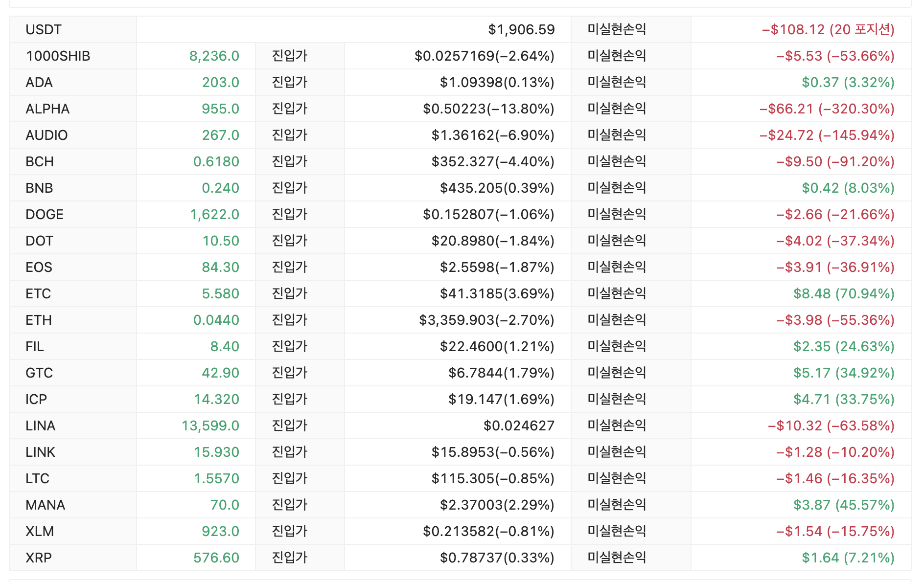The image size is (924, 582).
Task: Click LTC entry price $115.305(−0.85%)
Action: click(493, 479)
